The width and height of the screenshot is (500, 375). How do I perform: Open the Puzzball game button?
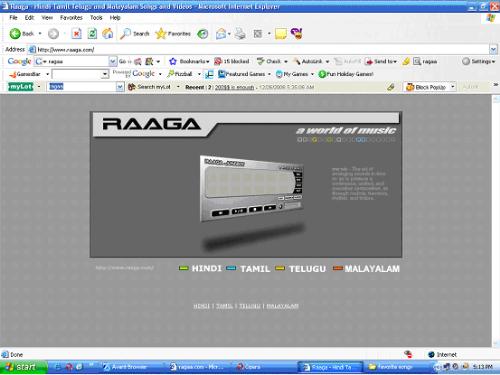coord(180,74)
